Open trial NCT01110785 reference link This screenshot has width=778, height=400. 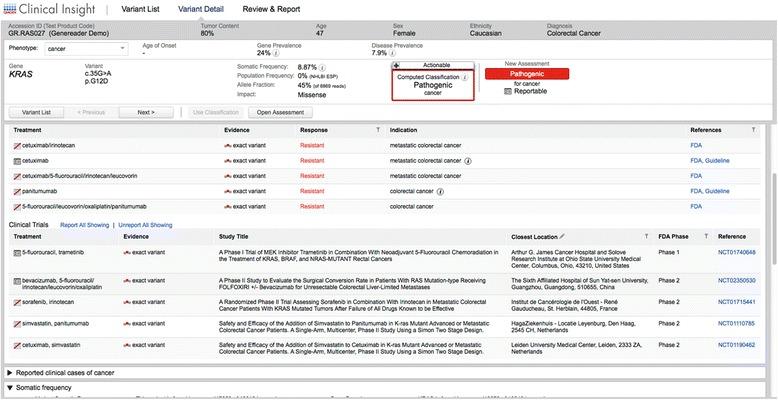(x=737, y=323)
